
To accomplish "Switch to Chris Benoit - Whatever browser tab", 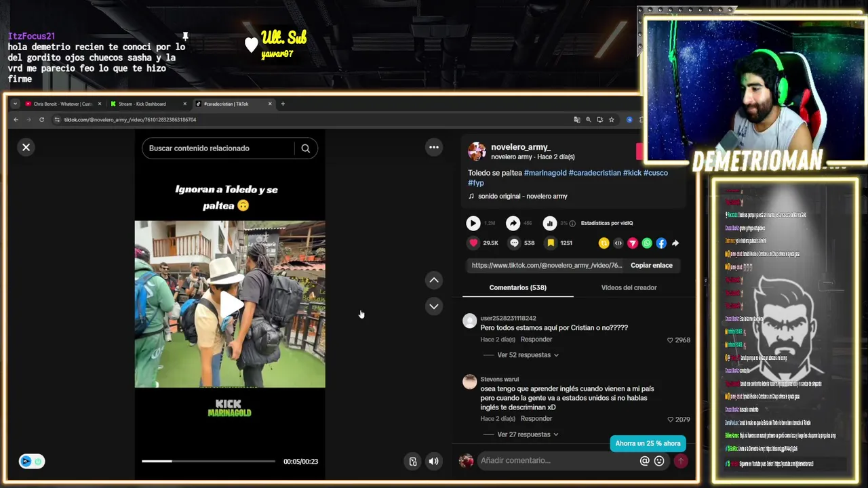I will 62,104.
